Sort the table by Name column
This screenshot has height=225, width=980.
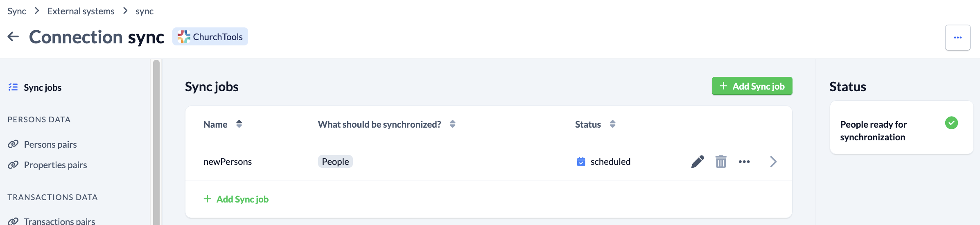click(x=239, y=124)
